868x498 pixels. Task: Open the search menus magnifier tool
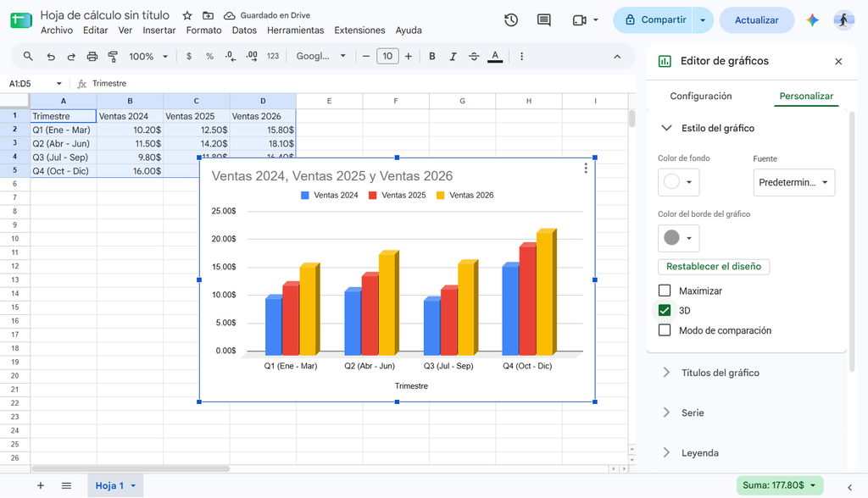[28, 56]
